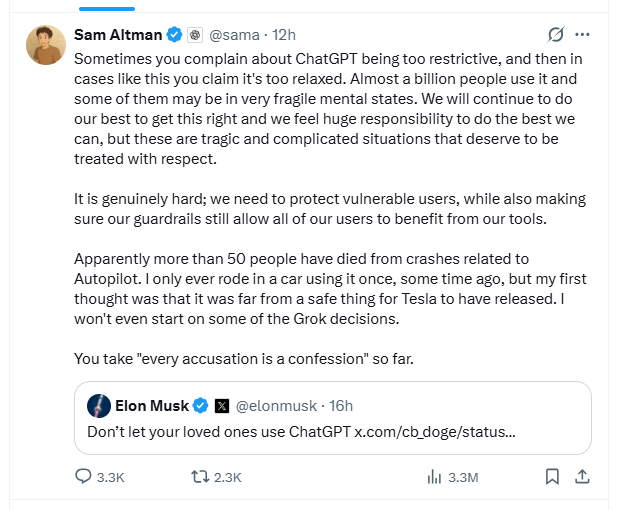Viewport: 624px width, 510px height.
Task: Click the X affiliation badge beside Elon Musk
Action: pos(221,405)
